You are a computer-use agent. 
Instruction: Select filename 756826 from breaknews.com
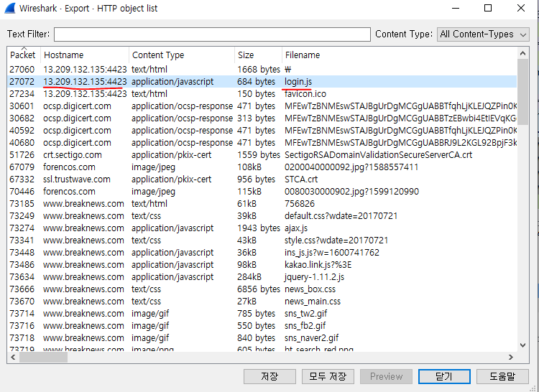(x=300, y=204)
